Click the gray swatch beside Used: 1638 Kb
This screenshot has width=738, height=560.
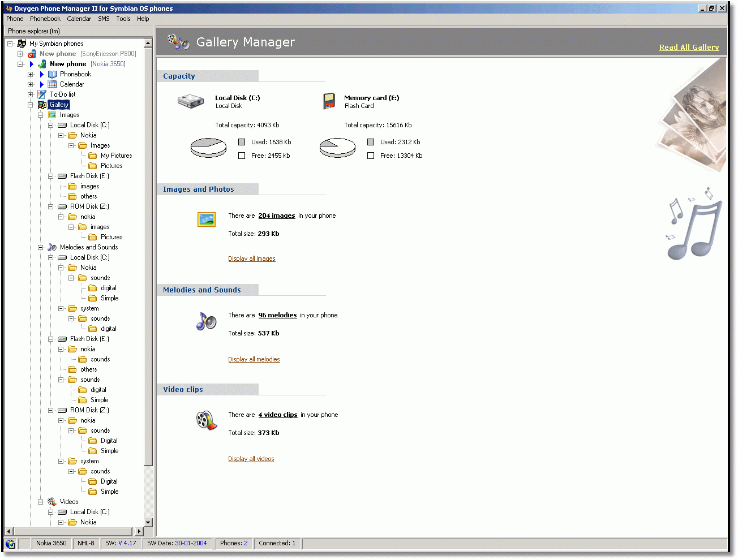[242, 142]
